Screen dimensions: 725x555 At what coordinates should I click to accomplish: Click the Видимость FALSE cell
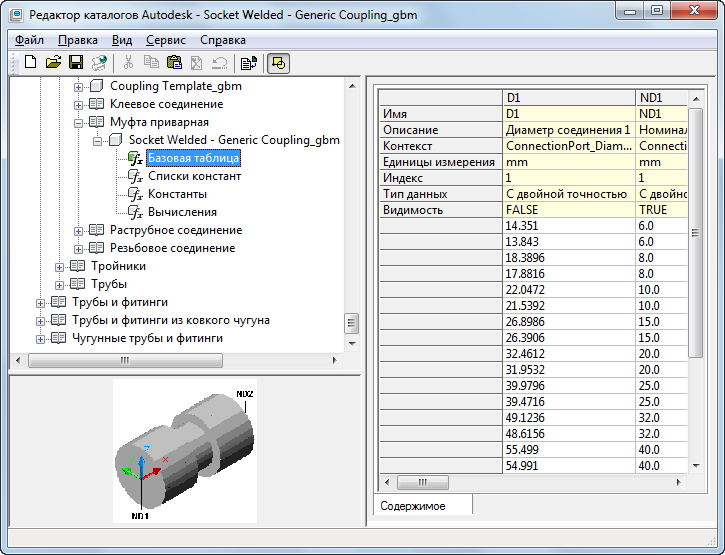tap(569, 210)
